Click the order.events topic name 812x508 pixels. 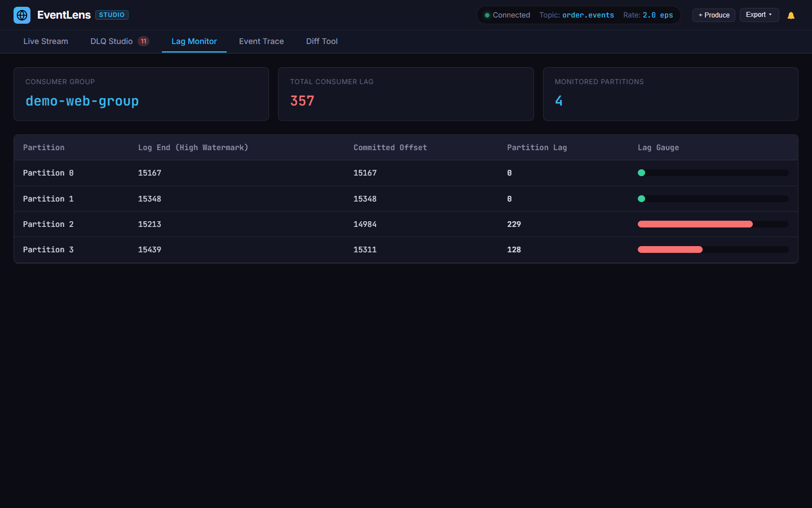point(588,15)
